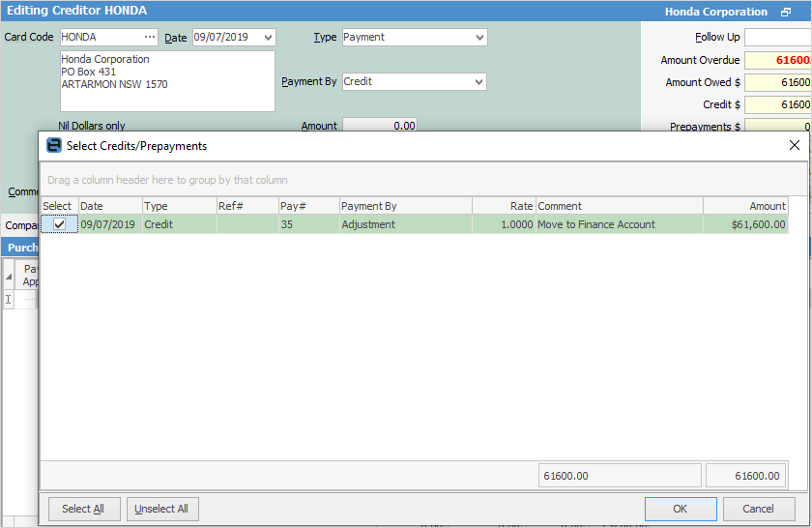The image size is (812, 528).
Task: Sort by the Date column header
Action: (110, 206)
